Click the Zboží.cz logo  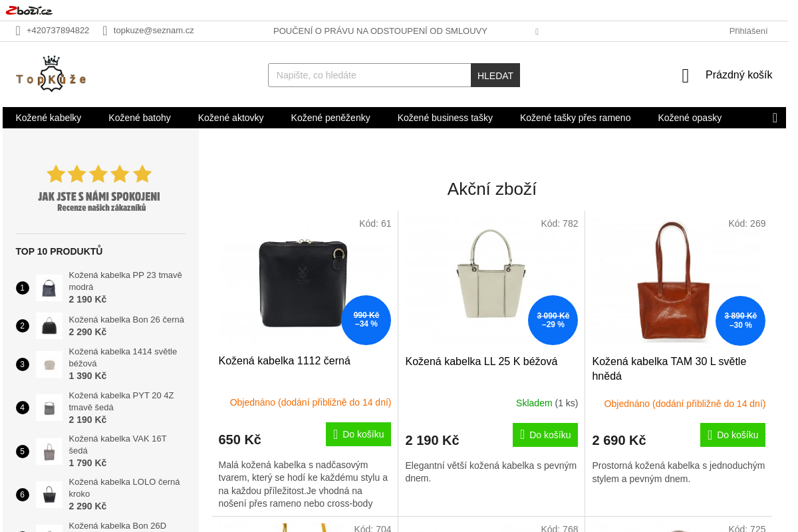coord(29,10)
